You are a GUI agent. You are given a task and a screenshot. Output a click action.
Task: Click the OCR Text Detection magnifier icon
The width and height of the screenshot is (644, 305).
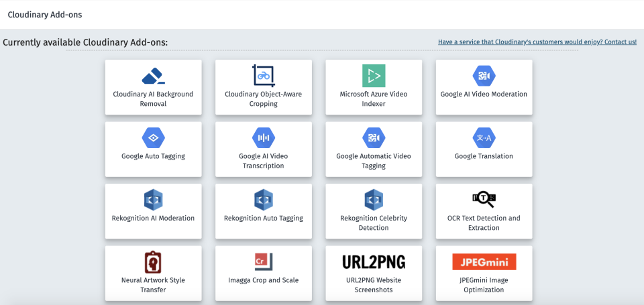(484, 200)
